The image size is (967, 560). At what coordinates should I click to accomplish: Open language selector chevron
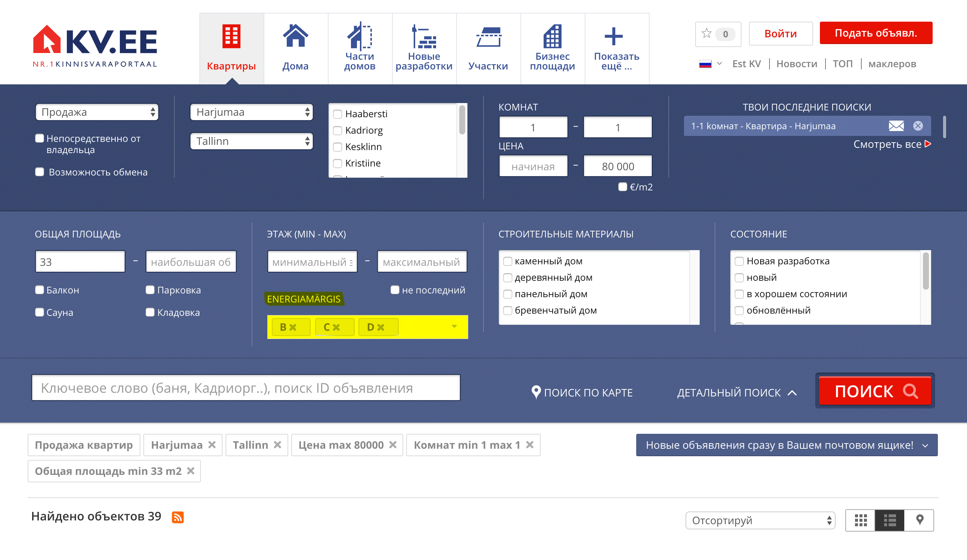click(719, 63)
